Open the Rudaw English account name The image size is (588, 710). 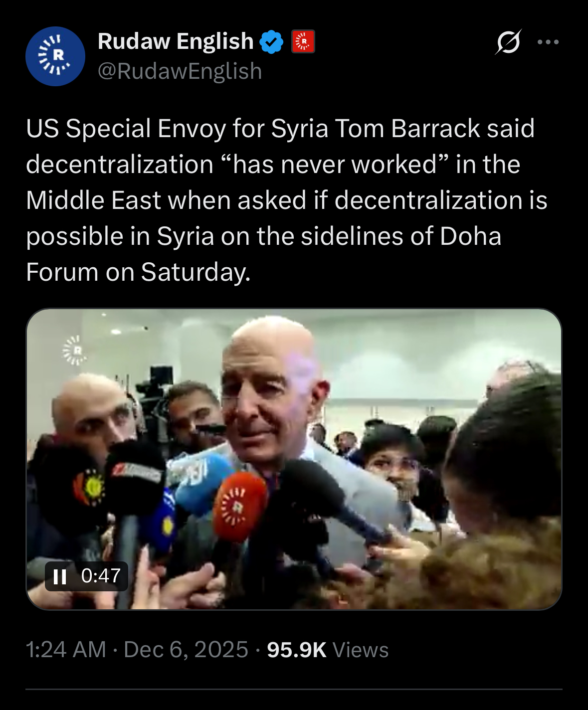(x=176, y=41)
